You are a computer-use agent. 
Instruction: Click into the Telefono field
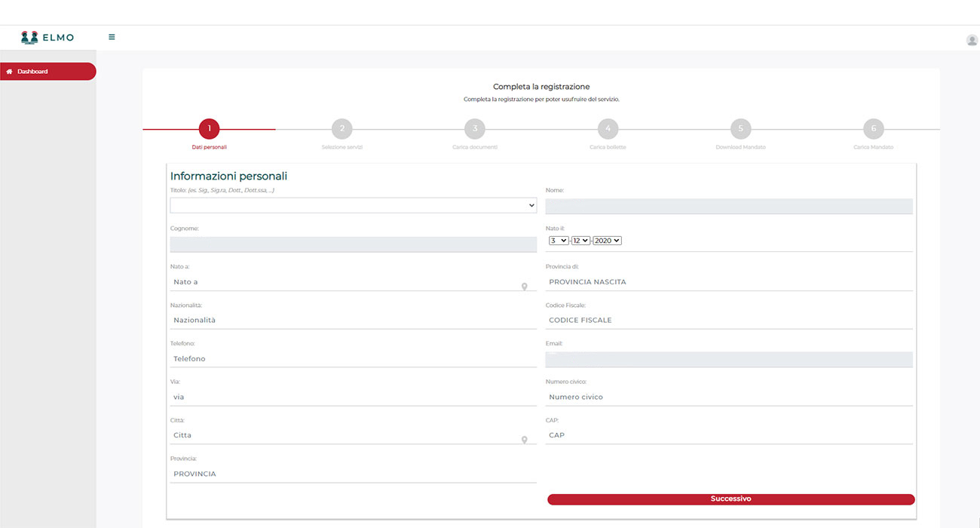353,359
